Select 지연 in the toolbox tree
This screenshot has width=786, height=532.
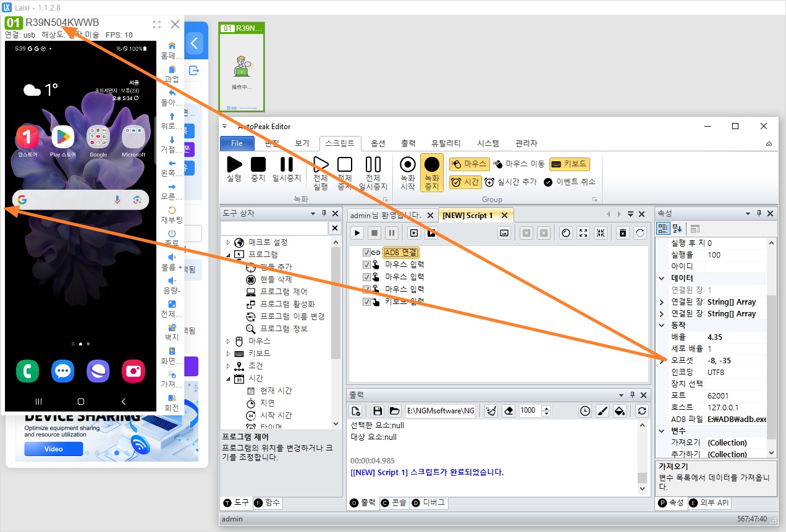[x=267, y=403]
